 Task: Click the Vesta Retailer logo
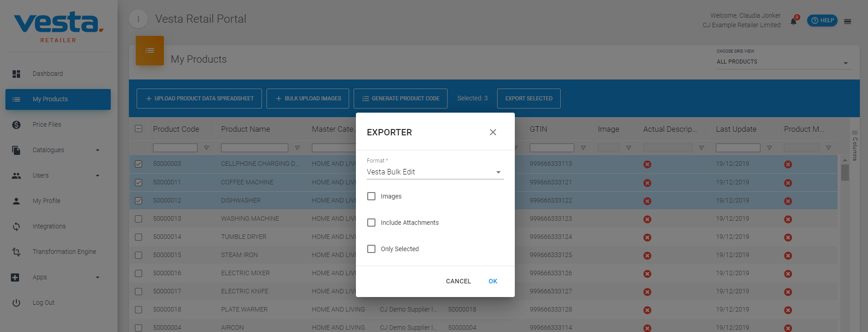(x=59, y=27)
